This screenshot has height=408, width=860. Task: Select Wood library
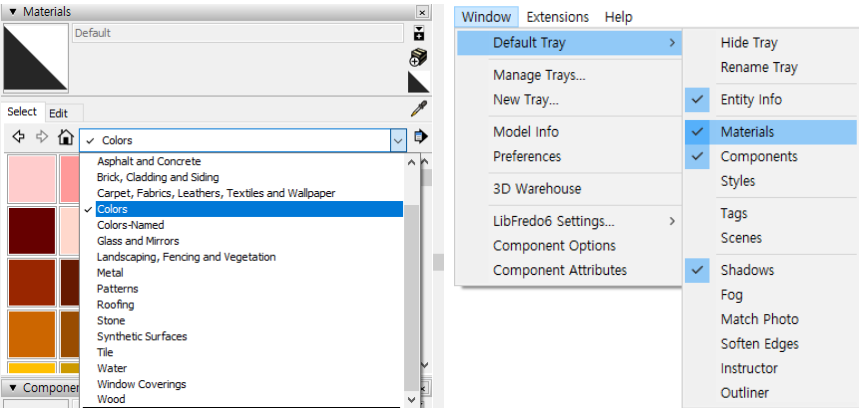coord(249,399)
